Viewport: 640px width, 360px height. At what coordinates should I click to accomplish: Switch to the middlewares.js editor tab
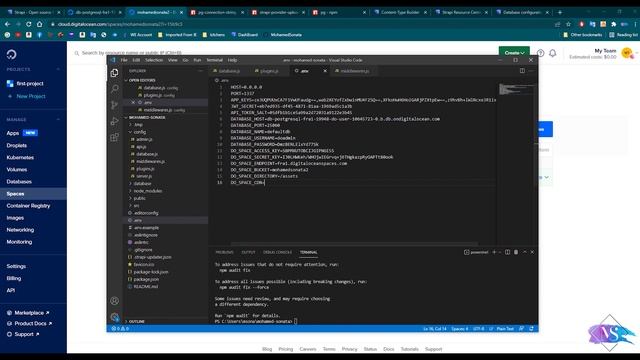pos(355,71)
